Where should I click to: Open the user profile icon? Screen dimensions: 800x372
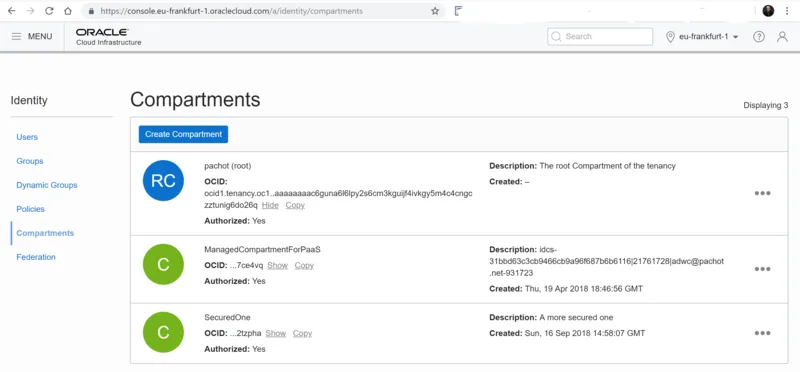pos(782,37)
